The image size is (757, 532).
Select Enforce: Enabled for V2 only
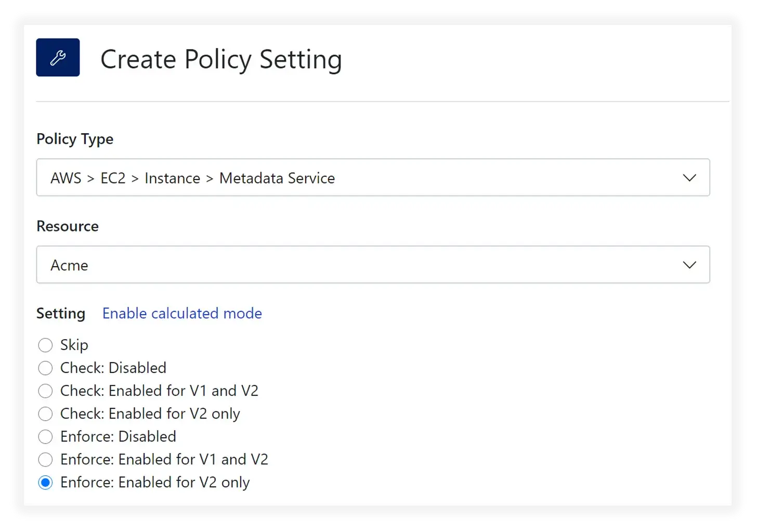(x=46, y=482)
